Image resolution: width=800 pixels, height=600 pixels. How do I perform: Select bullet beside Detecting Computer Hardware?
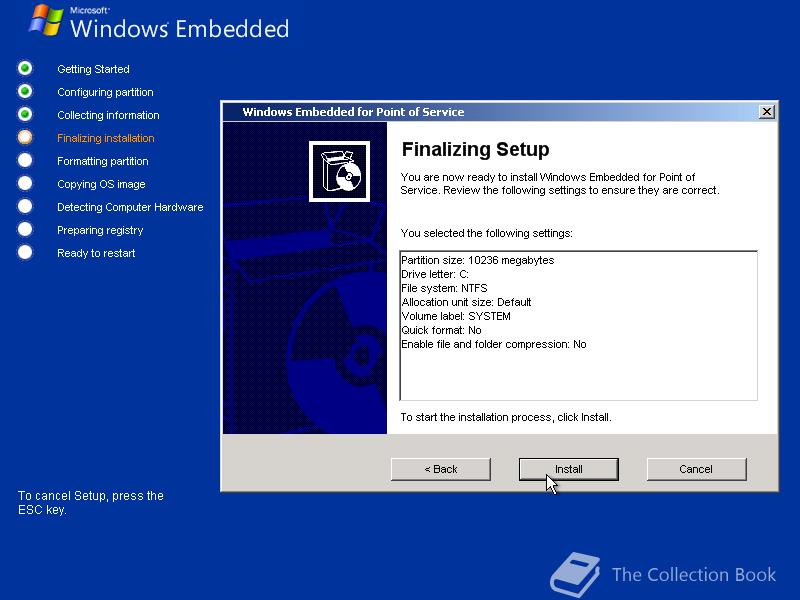coord(25,206)
